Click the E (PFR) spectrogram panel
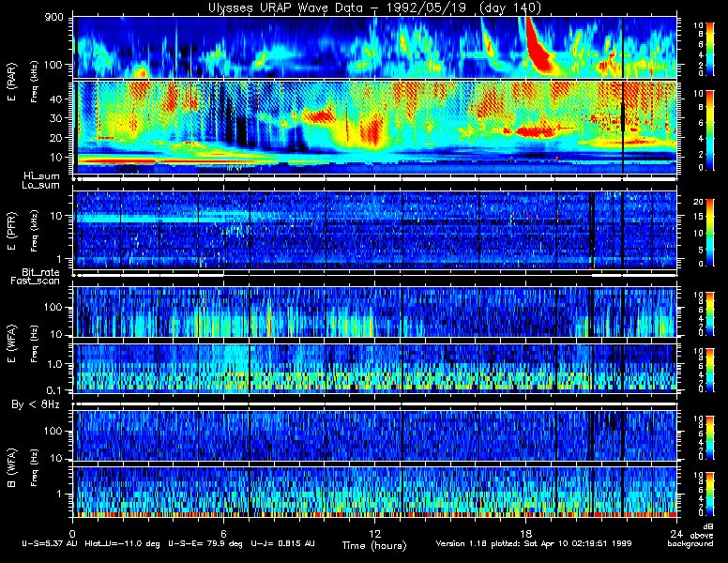Viewport: 728px width, 563px height. pyautogui.click(x=374, y=230)
